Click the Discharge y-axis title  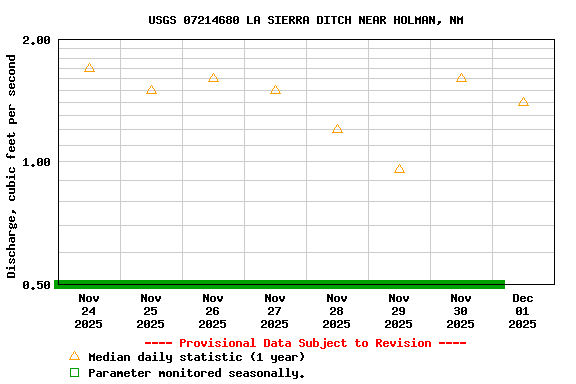pyautogui.click(x=11, y=166)
